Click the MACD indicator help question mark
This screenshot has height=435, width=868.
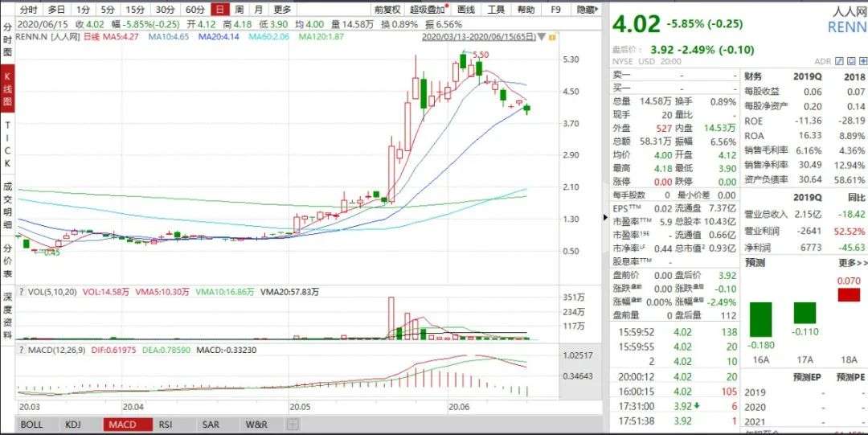pyautogui.click(x=23, y=352)
